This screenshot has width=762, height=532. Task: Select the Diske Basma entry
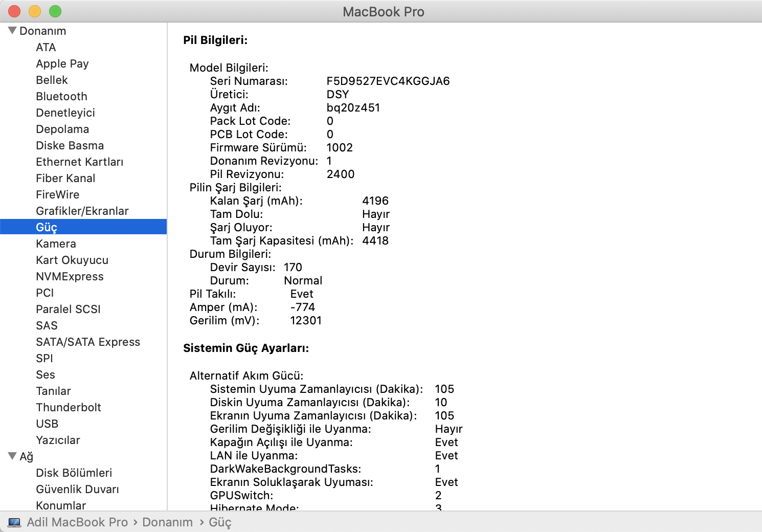pos(70,146)
